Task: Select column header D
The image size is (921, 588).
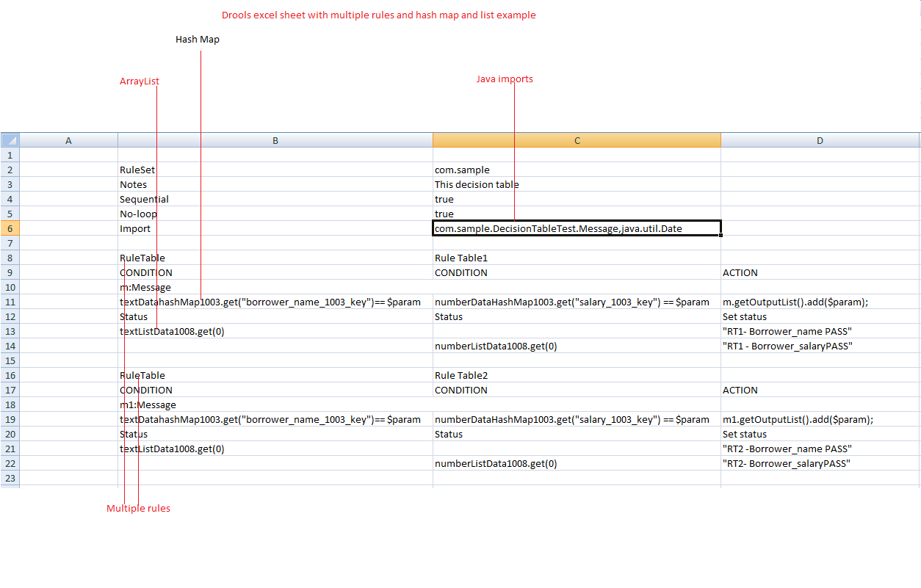Action: (820, 139)
